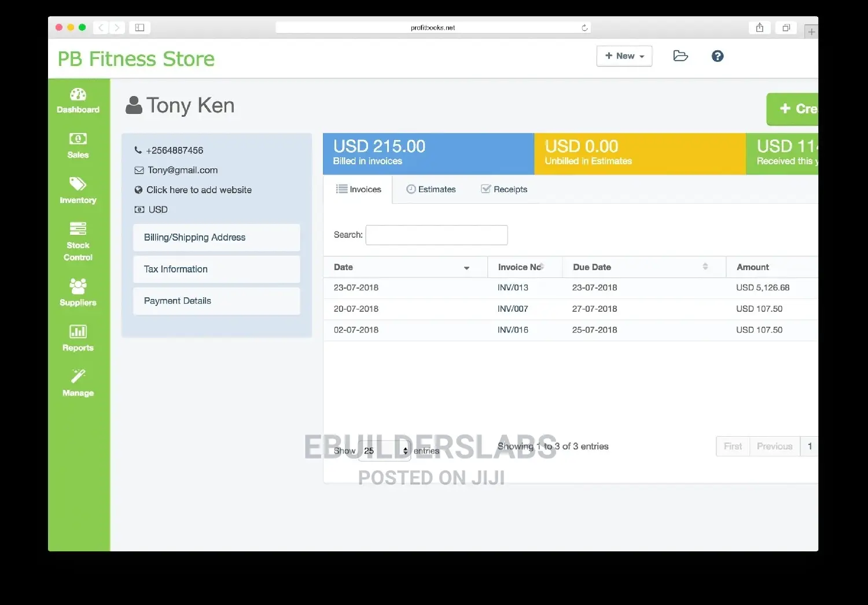Screen dimensions: 868x605
Task: Expand Tax Information panel
Action: click(x=216, y=269)
